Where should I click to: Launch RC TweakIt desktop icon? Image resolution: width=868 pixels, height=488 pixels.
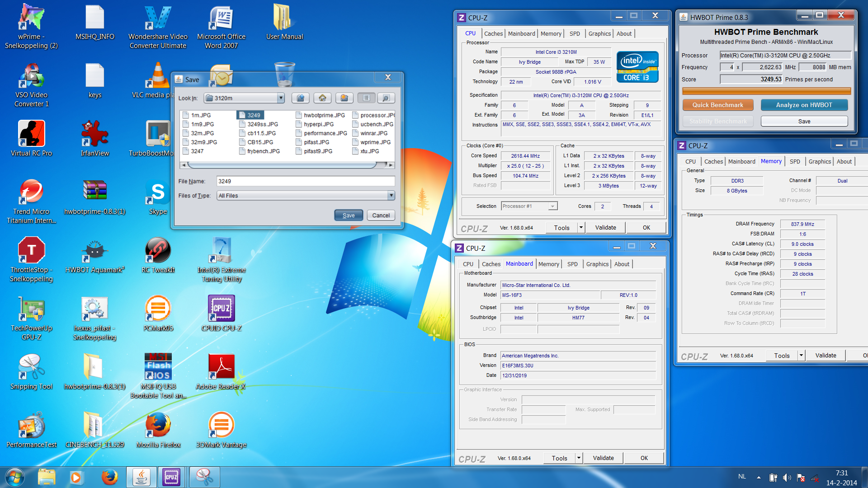158,255
